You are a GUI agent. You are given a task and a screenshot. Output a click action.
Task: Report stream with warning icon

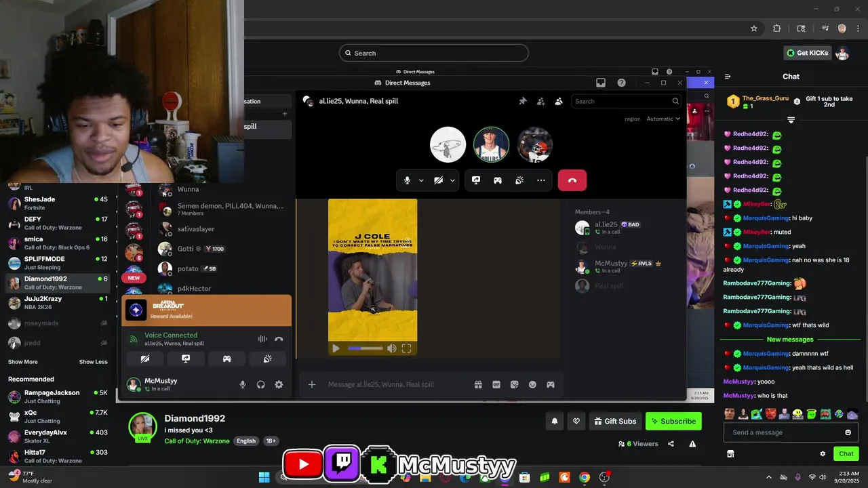point(692,444)
